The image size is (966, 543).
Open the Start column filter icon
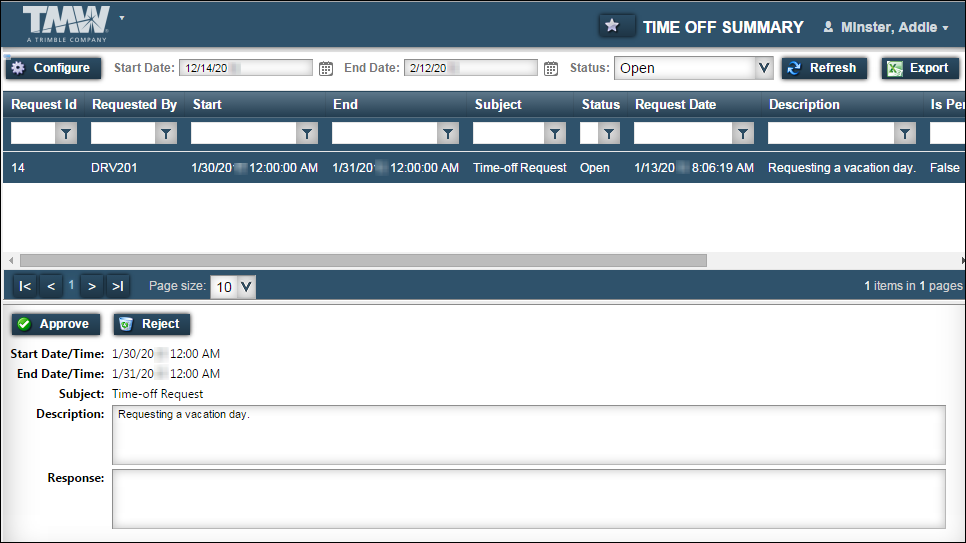click(x=307, y=133)
